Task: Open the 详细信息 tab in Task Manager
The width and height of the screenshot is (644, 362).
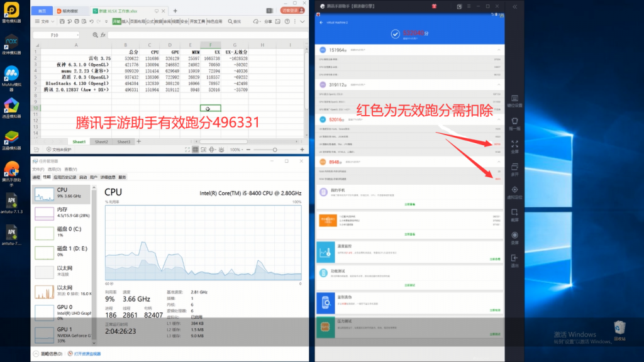Action: pos(108,177)
